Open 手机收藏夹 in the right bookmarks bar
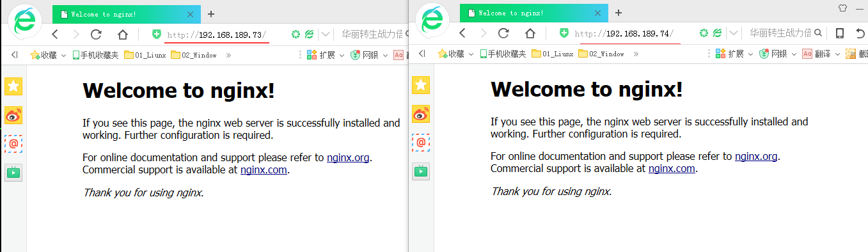The height and width of the screenshot is (252, 868). (x=503, y=54)
